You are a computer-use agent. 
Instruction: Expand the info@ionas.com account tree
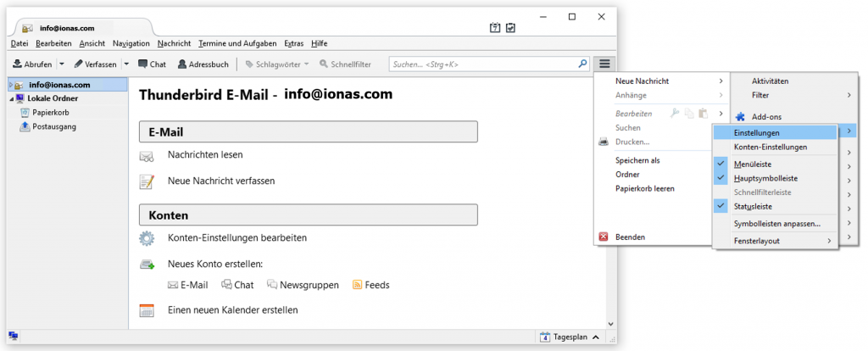coord(10,85)
